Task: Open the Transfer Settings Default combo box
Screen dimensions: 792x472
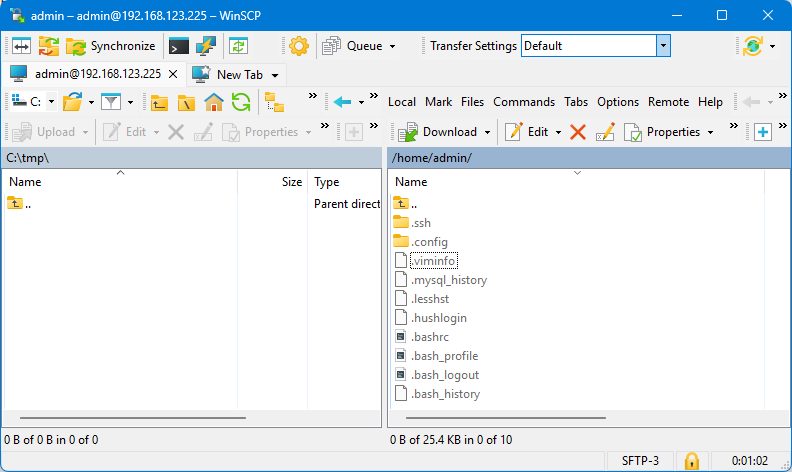Action: point(596,46)
